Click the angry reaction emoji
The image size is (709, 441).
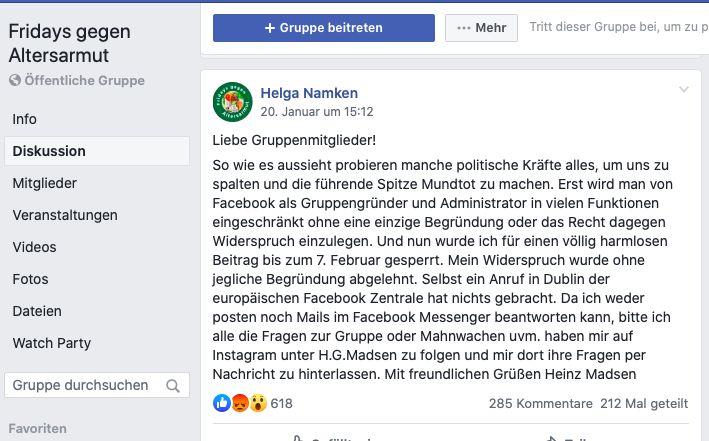(240, 404)
